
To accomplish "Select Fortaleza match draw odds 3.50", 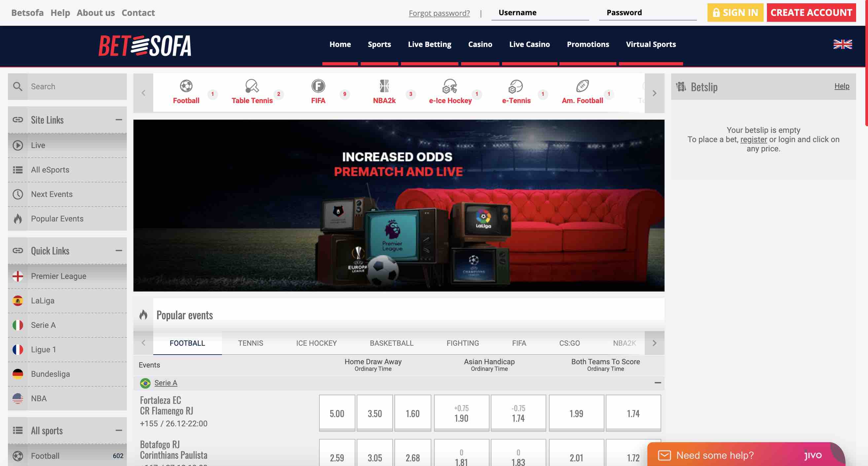I will [x=375, y=413].
